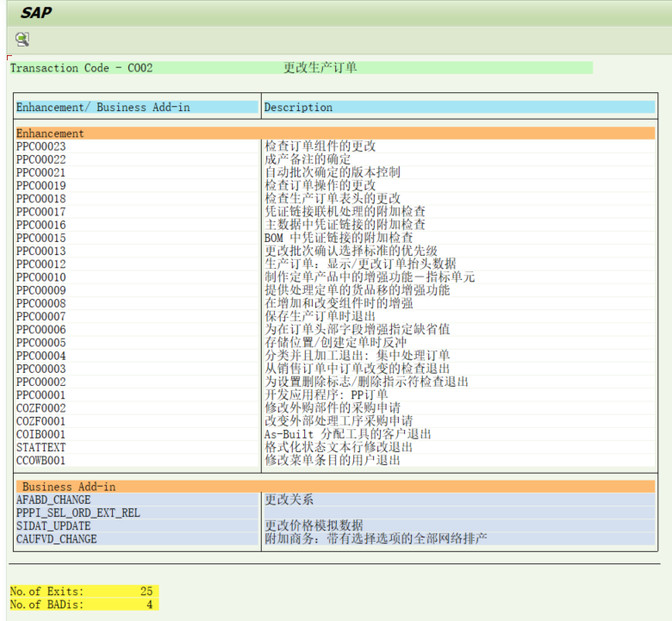Click the details magnifier toolbar icon
Screen dimensions: 672x621
coord(22,40)
